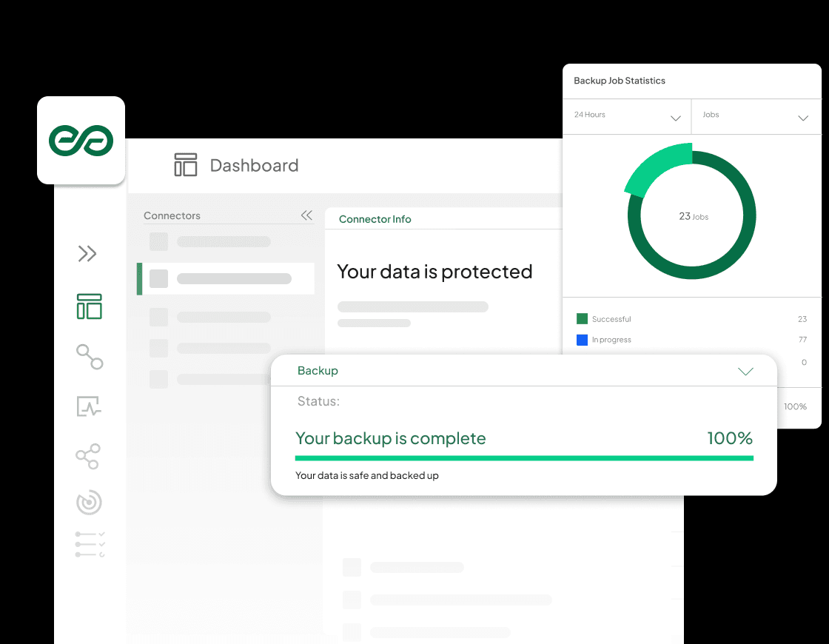Switch to the Connector Info tab
Viewport: 829px width, 644px height.
[x=375, y=219]
